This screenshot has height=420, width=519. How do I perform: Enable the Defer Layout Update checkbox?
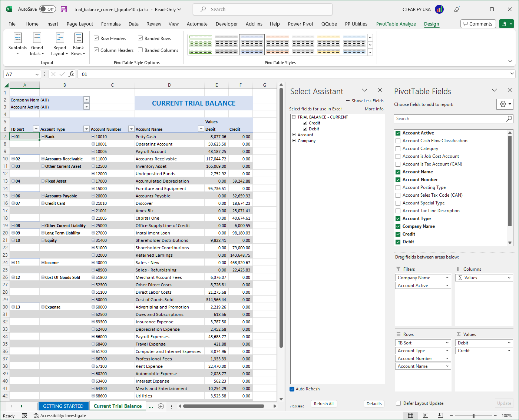398,403
